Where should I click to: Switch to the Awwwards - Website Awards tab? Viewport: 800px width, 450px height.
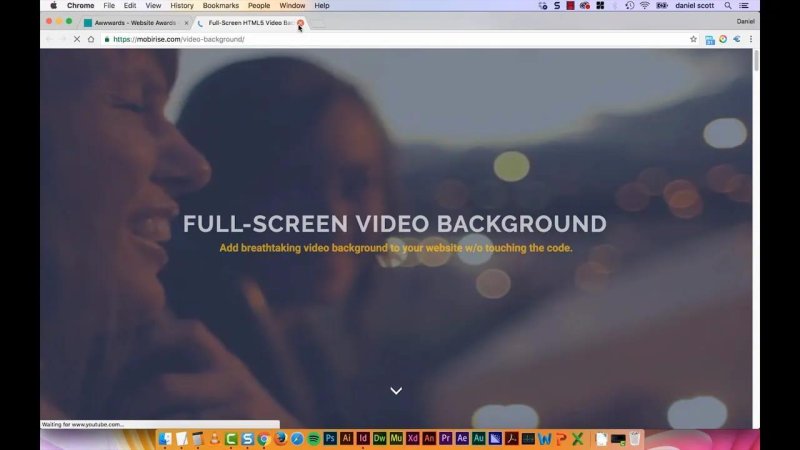[x=135, y=23]
